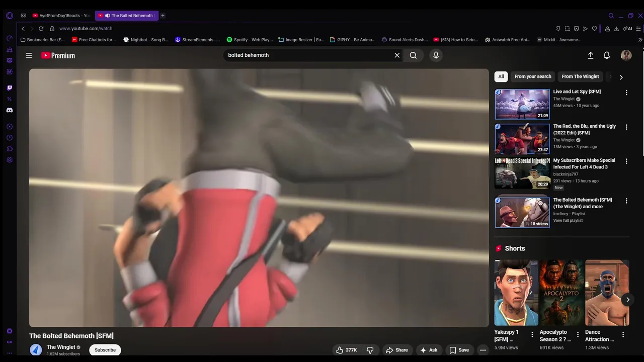Open YouTube hamburger guide menu
Image resolution: width=644 pixels, height=362 pixels.
pos(29,55)
